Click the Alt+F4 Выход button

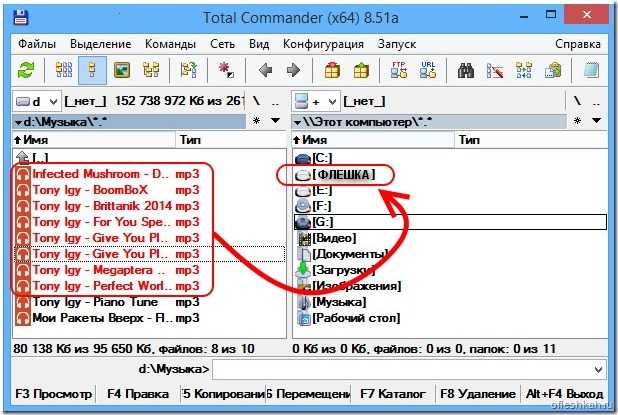coord(564,394)
